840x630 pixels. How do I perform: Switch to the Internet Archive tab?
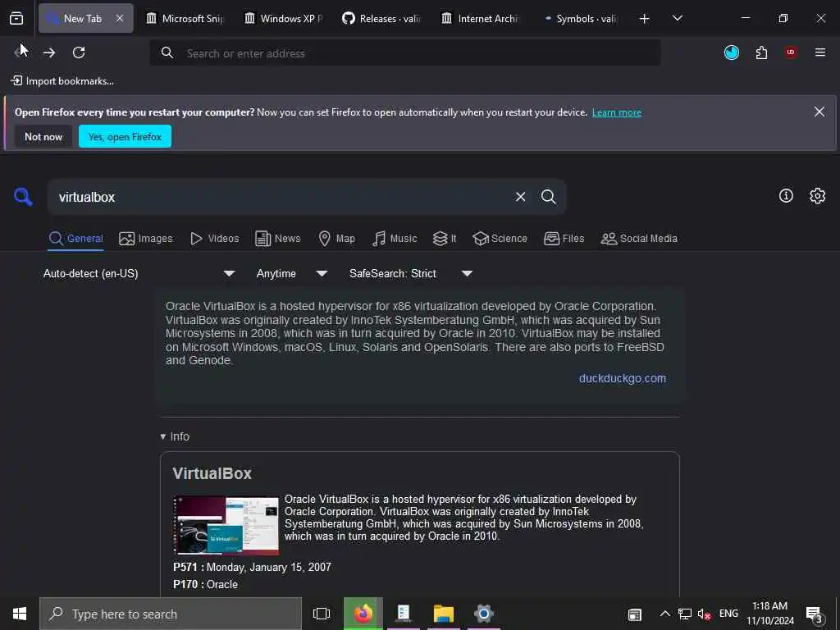481,19
